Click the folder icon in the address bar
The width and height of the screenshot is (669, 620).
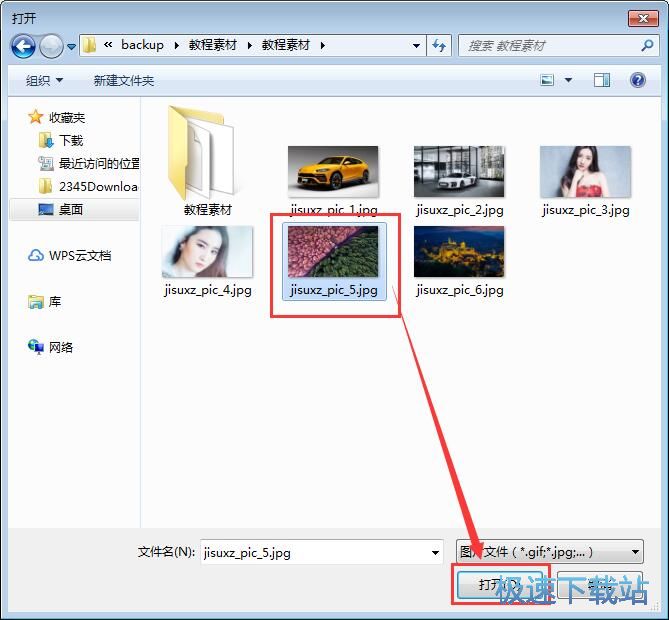pos(89,45)
